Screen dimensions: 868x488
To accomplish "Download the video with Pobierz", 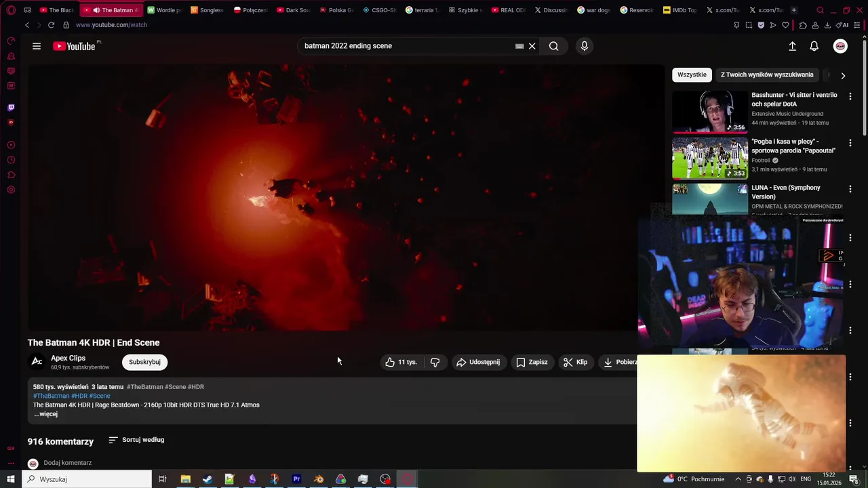I will (x=619, y=362).
